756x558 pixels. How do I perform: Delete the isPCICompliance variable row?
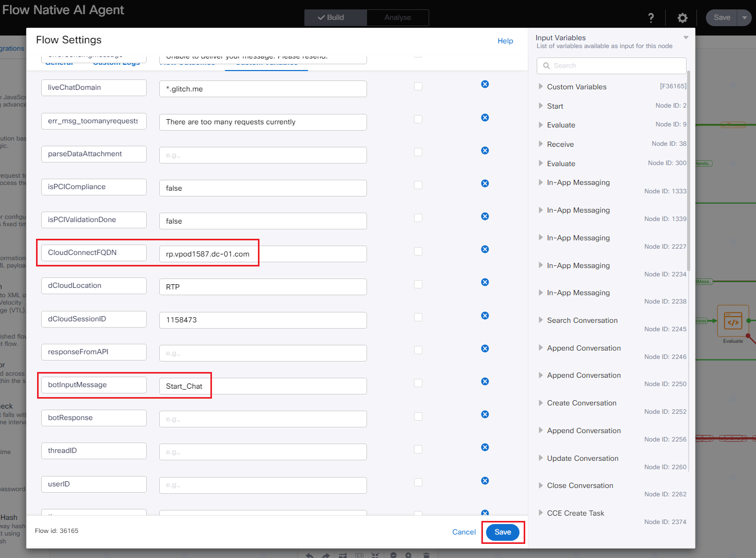[485, 183]
